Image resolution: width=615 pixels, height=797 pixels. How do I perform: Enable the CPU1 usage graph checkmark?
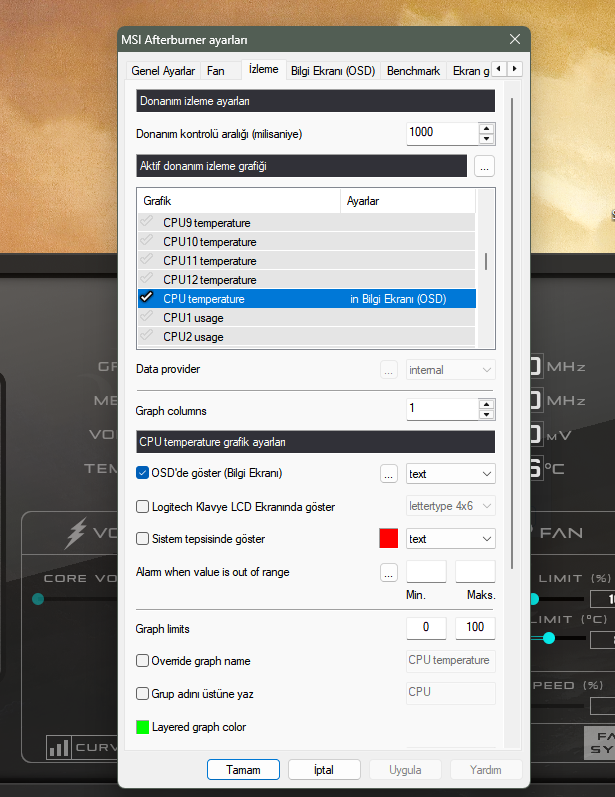tap(146, 317)
